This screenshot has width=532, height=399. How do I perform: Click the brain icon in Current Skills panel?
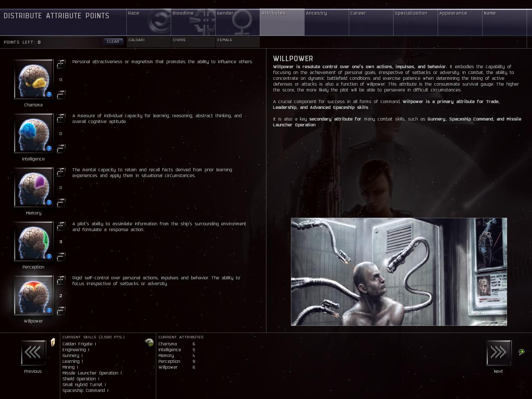pos(149,342)
